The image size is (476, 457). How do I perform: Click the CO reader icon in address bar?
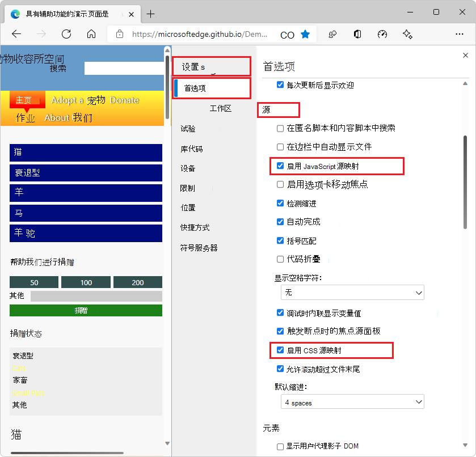click(287, 35)
